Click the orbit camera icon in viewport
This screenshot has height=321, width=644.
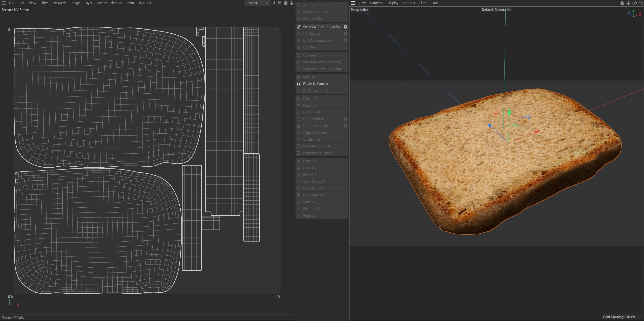coord(635,3)
